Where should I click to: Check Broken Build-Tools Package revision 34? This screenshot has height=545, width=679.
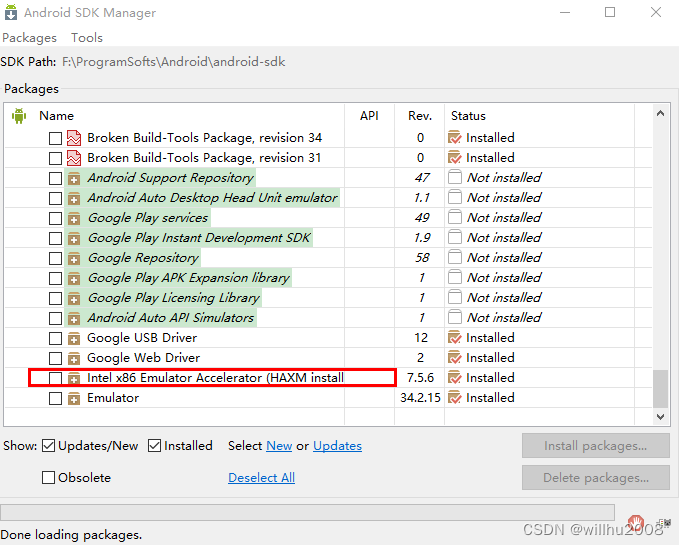55,139
